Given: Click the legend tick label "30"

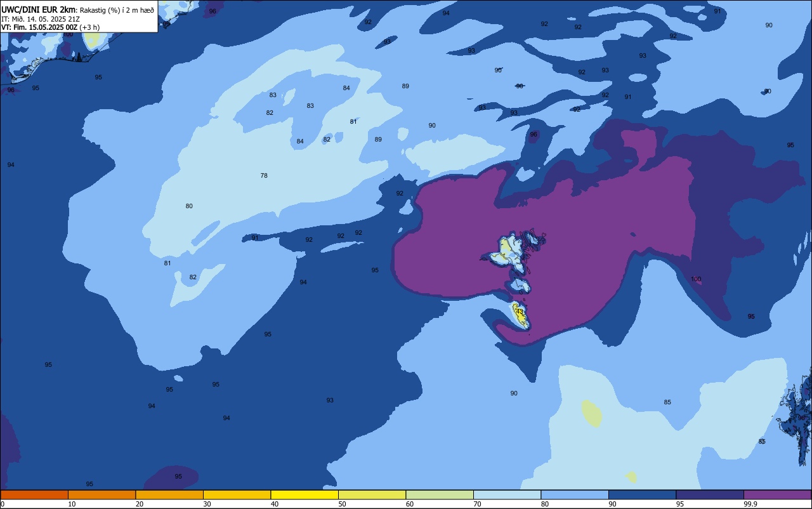Looking at the screenshot, I should [207, 504].
